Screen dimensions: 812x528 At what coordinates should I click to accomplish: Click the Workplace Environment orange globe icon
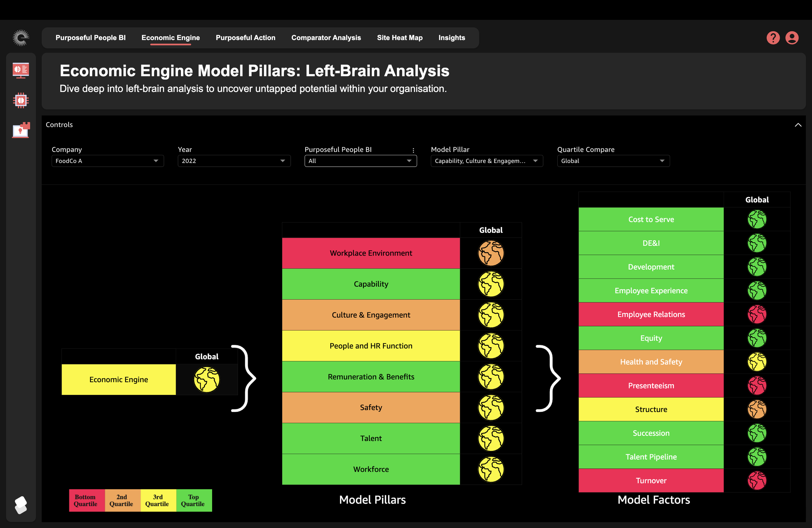tap(491, 253)
